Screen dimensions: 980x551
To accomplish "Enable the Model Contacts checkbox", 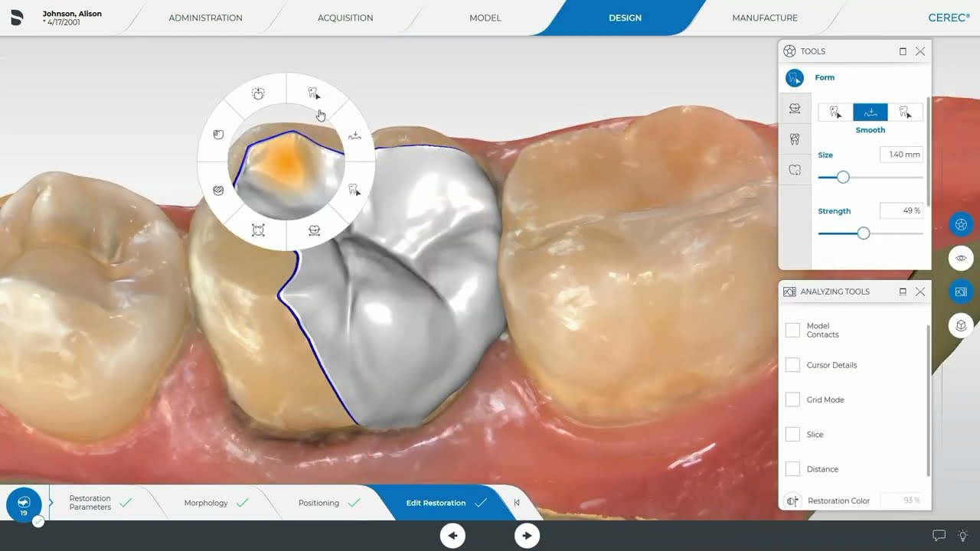I will (792, 330).
